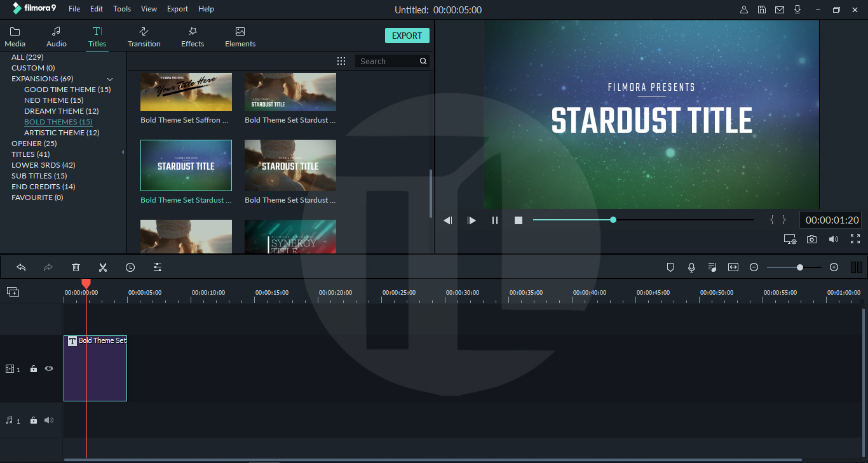Select GOOD TIME THEME in the sidebar
Viewport: 868px width, 463px height.
point(67,89)
